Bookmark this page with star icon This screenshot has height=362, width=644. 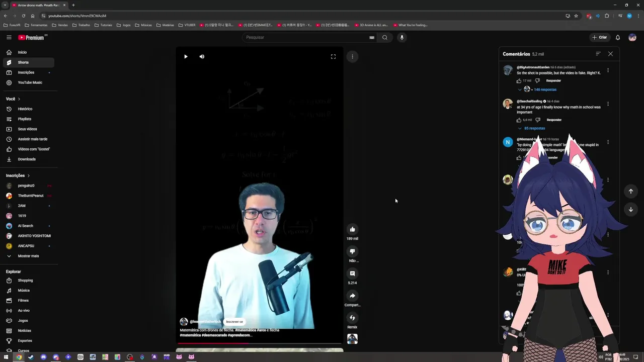tap(576, 16)
